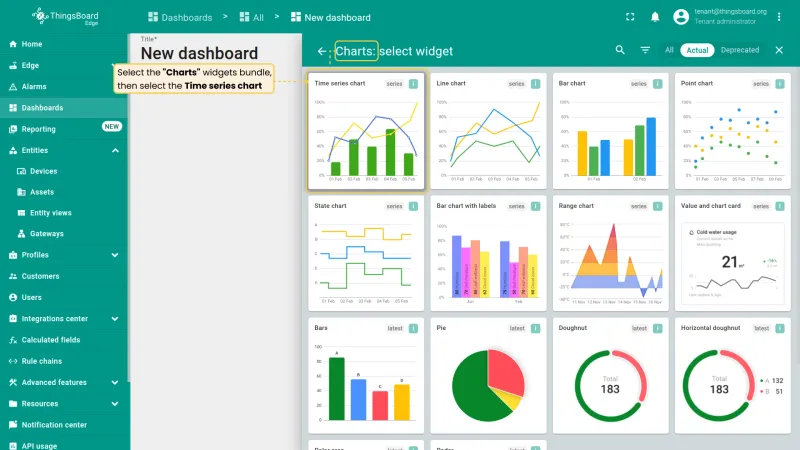Open info icon on Pie widget
Image resolution: width=800 pixels, height=450 pixels.
(x=535, y=329)
